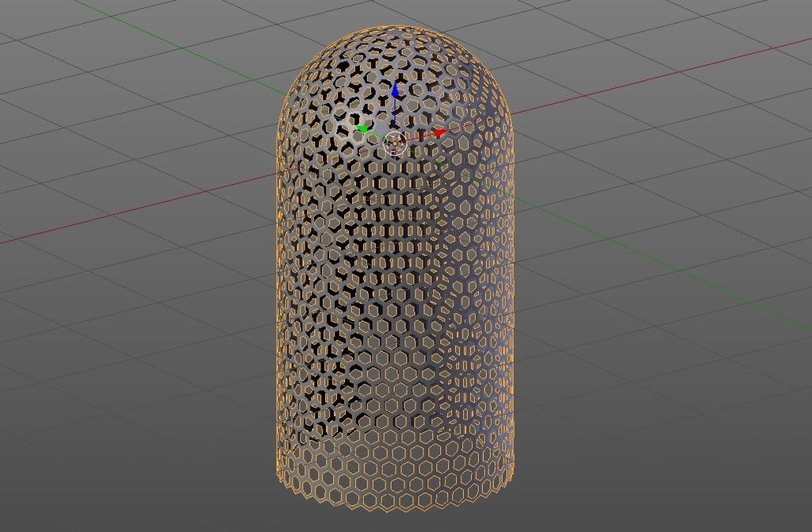This screenshot has width=812, height=532.
Task: Select the honeycomb capsule mesh object
Action: [x=395, y=270]
